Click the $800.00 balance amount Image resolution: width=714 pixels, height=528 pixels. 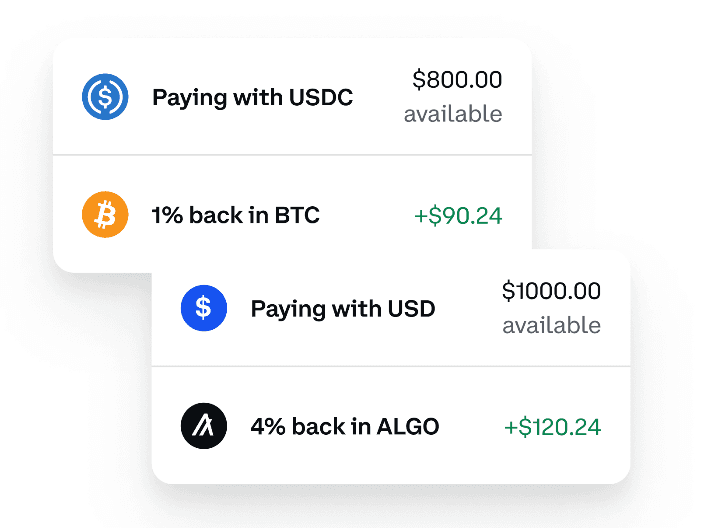457,80
